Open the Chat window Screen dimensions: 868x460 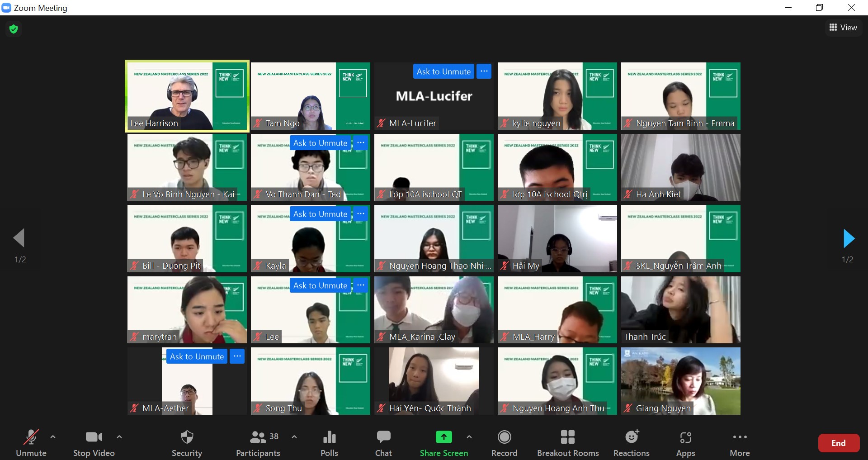coord(383,443)
